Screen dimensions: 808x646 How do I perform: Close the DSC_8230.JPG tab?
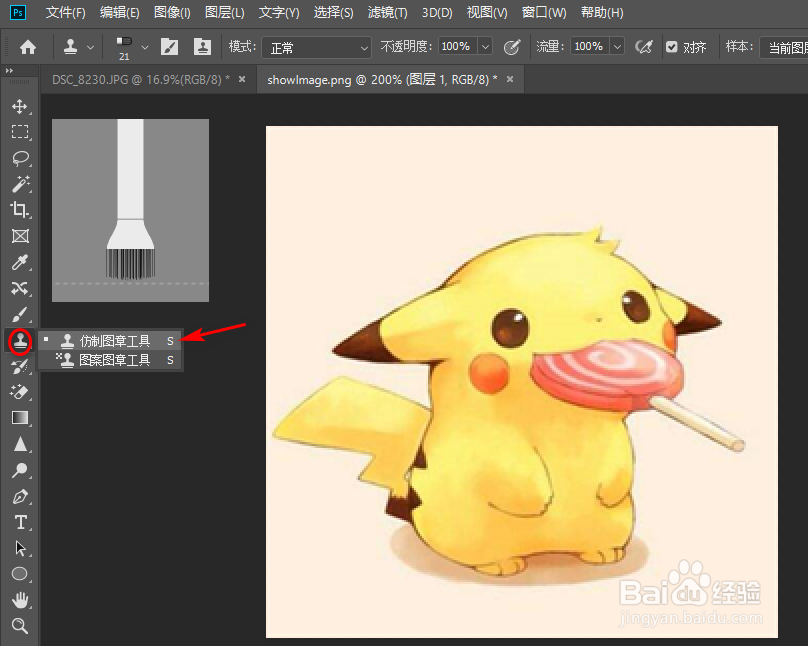tap(242, 79)
